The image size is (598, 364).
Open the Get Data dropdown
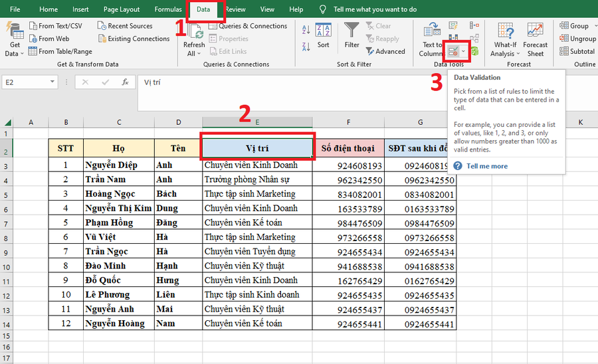[x=14, y=40]
